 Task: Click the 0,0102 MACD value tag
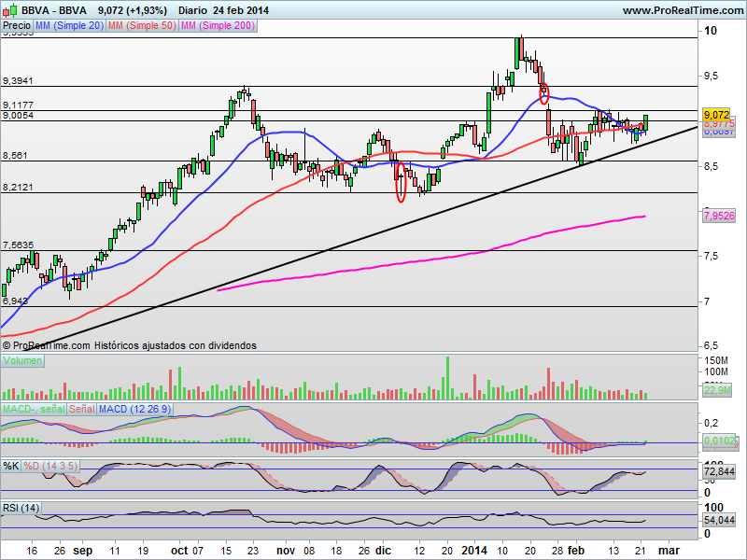719,441
